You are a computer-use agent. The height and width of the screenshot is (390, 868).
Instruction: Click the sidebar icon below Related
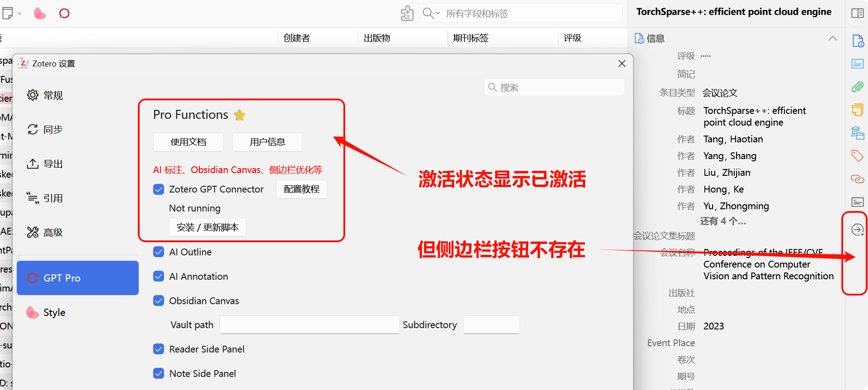[857, 202]
